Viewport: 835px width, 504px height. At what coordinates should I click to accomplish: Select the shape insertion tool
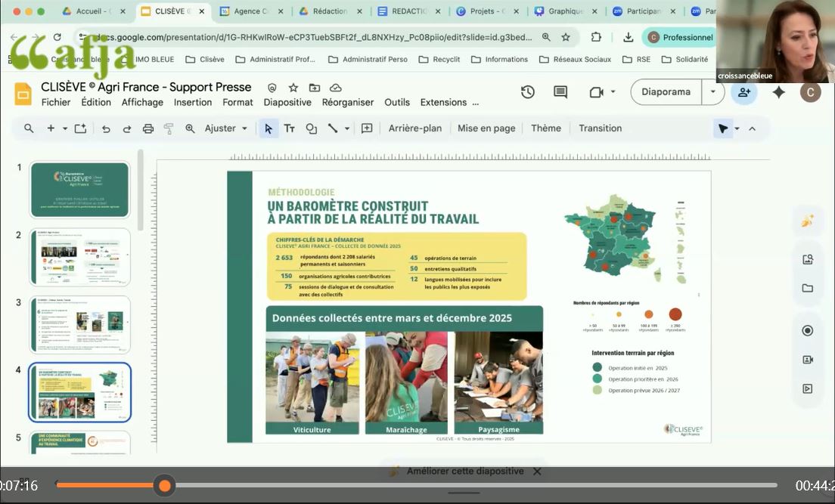point(311,128)
